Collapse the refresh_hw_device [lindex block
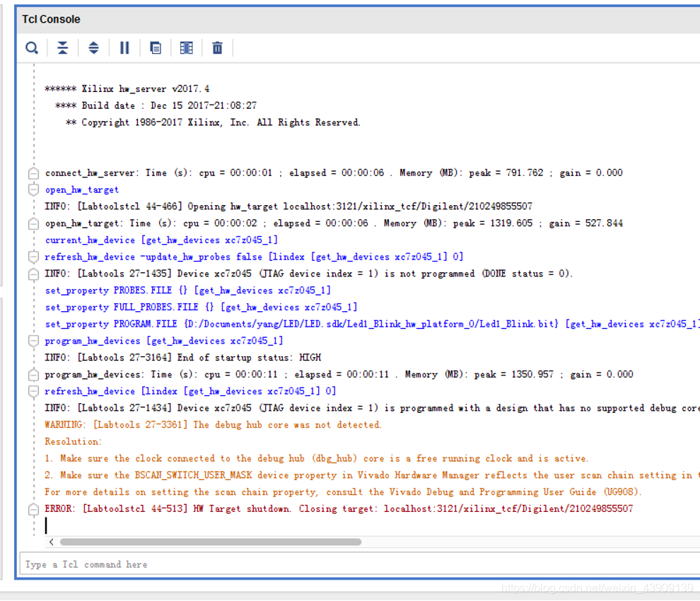This screenshot has width=700, height=601. coord(33,392)
